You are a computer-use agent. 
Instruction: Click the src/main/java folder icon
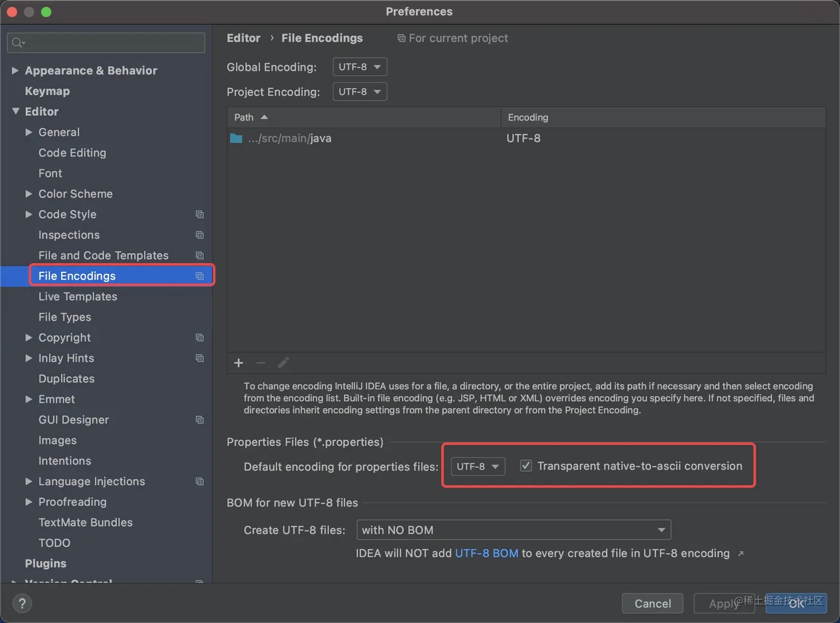click(236, 138)
